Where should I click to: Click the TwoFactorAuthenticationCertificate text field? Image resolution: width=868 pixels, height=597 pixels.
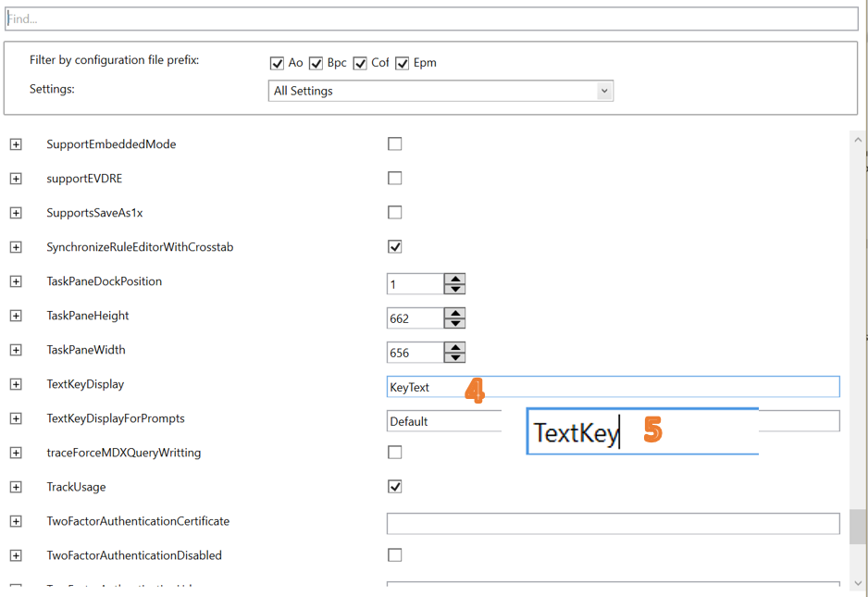tap(614, 524)
